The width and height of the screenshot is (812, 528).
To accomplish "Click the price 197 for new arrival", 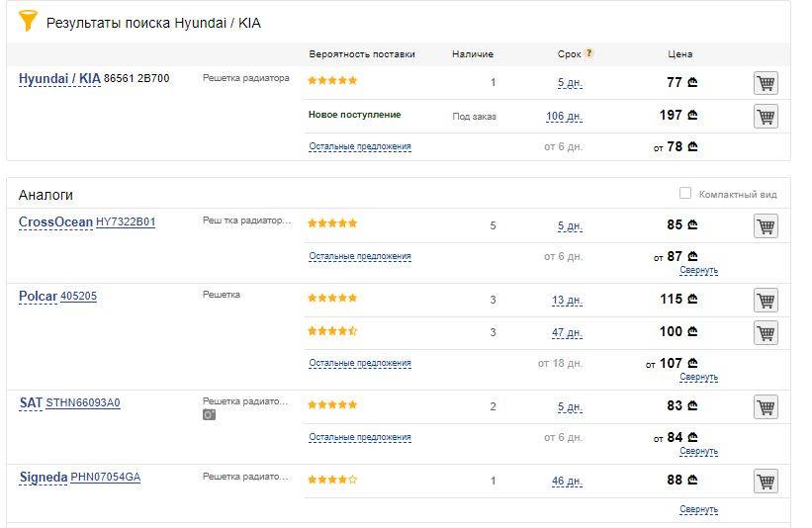I will pyautogui.click(x=678, y=115).
